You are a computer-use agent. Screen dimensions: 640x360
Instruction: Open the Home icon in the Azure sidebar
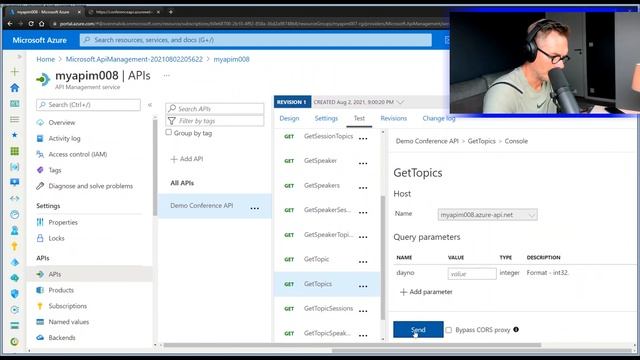tap(15, 88)
